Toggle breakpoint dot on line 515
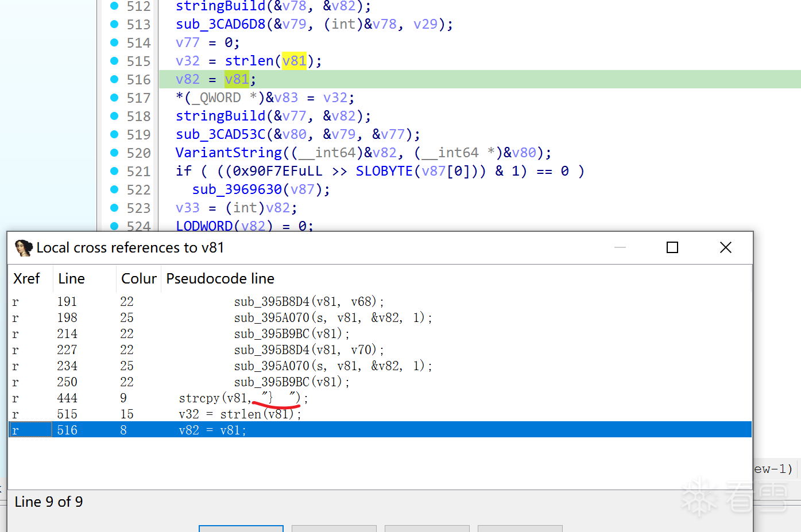Screen dimensions: 801x532 (x=114, y=61)
